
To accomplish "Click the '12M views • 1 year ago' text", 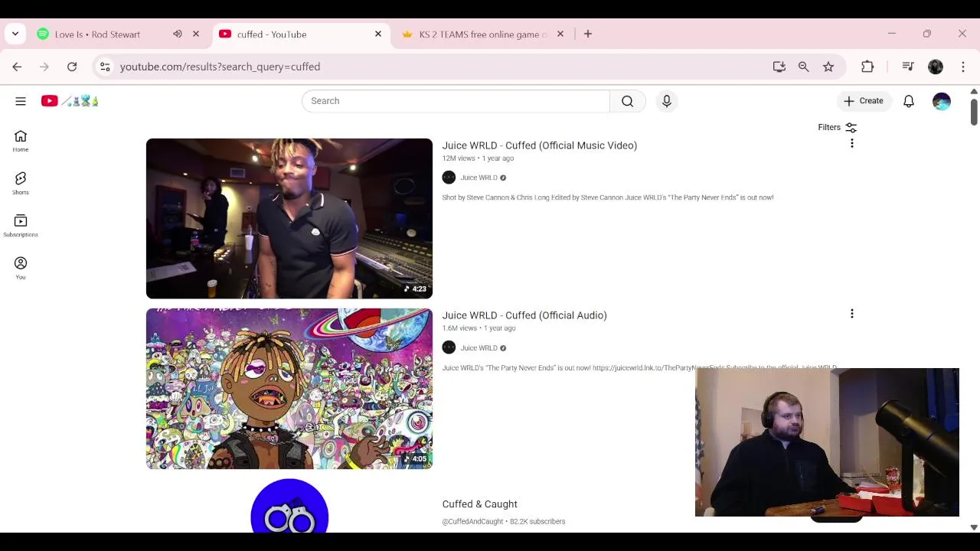I will pyautogui.click(x=478, y=158).
